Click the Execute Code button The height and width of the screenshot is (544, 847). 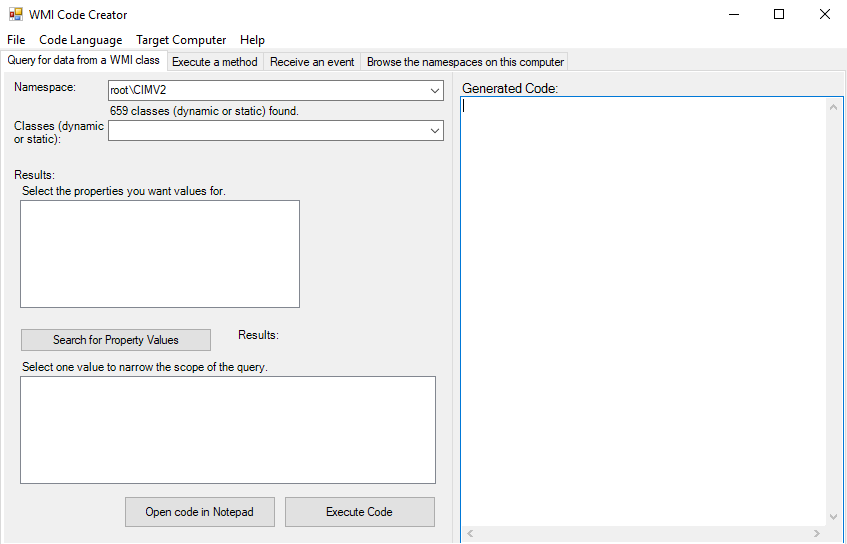click(x=359, y=512)
